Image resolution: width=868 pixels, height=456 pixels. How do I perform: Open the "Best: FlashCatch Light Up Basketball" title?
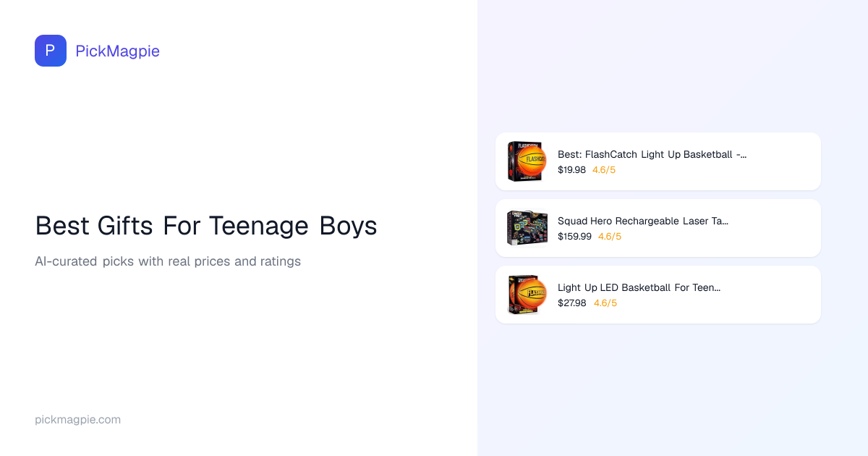(652, 154)
